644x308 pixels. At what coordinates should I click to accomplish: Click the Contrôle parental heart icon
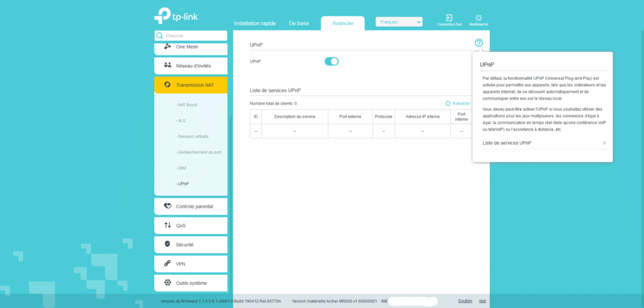click(x=167, y=205)
